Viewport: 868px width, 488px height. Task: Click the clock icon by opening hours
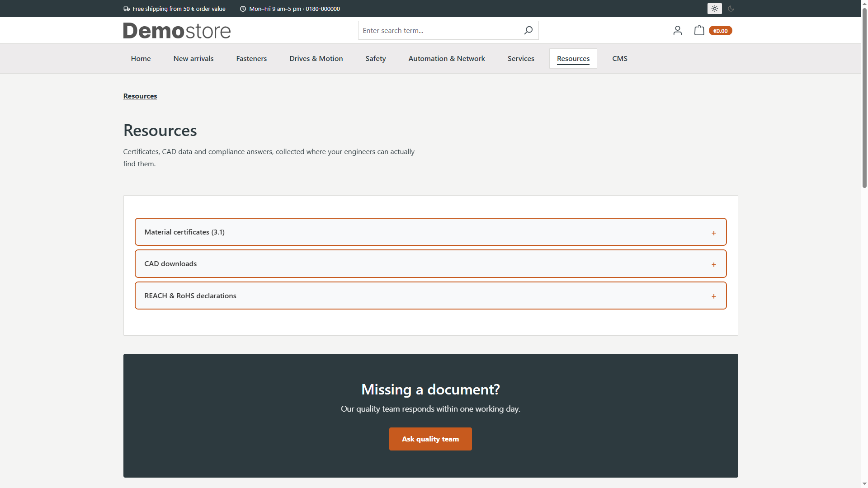(x=243, y=9)
